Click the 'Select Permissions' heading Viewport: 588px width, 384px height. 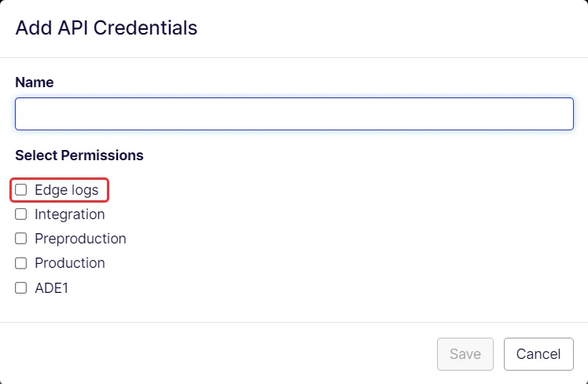pyautogui.click(x=79, y=155)
